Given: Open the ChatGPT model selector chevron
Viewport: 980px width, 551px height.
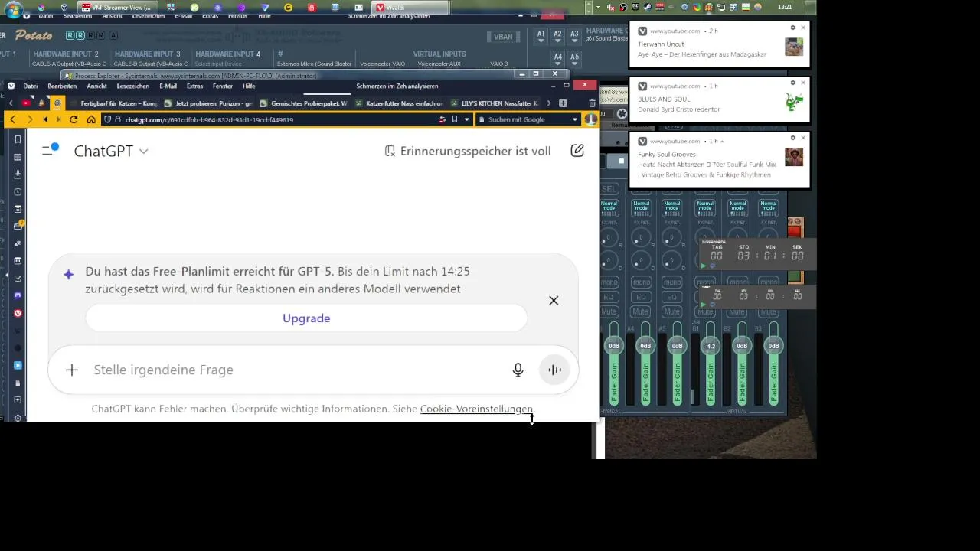Looking at the screenshot, I should point(143,152).
